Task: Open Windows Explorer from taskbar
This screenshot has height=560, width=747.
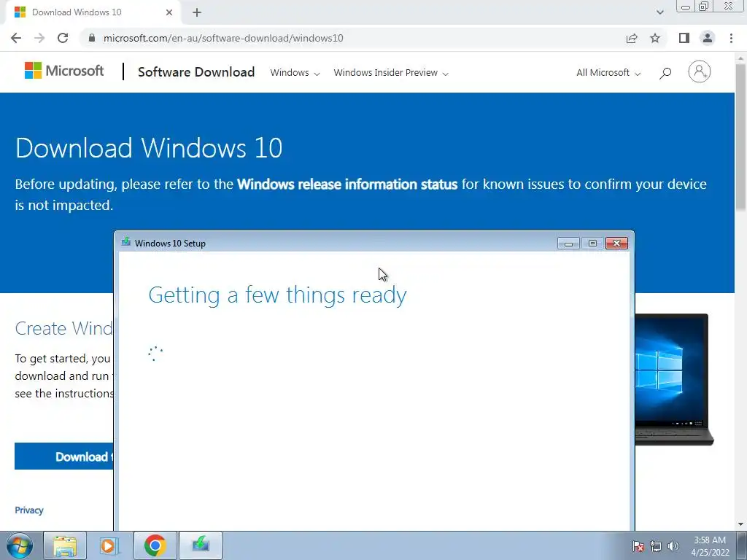Action: (x=65, y=545)
